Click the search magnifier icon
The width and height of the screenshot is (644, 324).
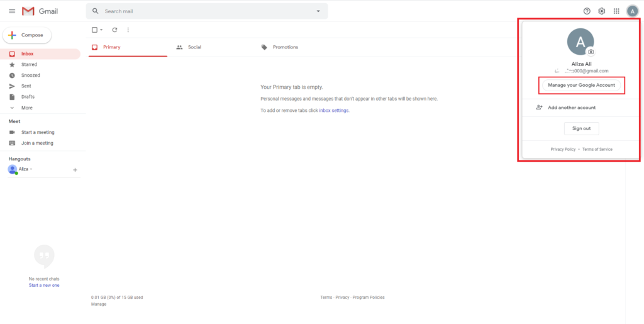[96, 11]
